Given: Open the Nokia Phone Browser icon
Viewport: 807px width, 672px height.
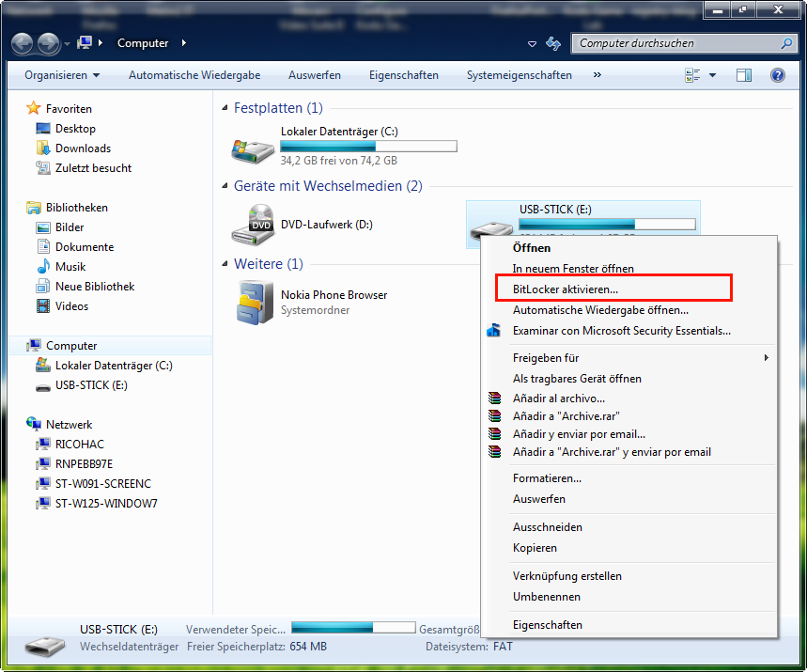Looking at the screenshot, I should pos(255,302).
